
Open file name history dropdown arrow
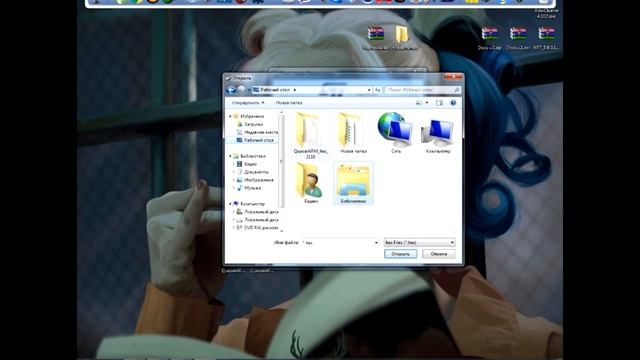376,242
